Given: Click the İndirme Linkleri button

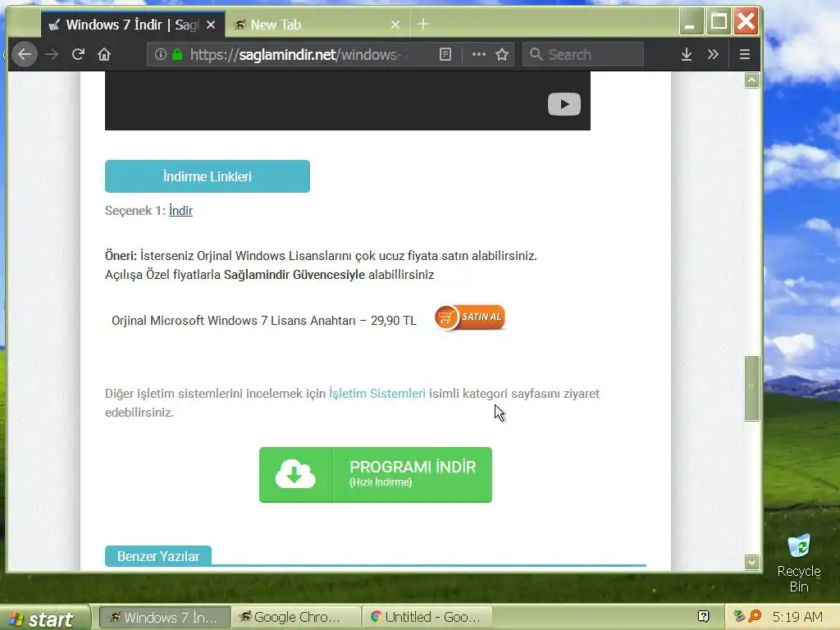Looking at the screenshot, I should tap(208, 176).
